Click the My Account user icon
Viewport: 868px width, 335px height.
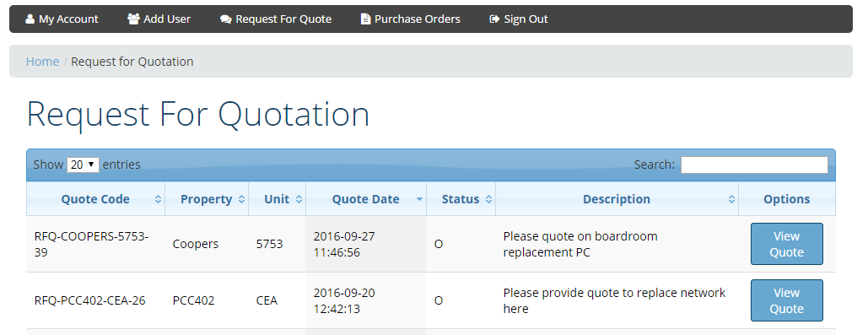pos(30,19)
